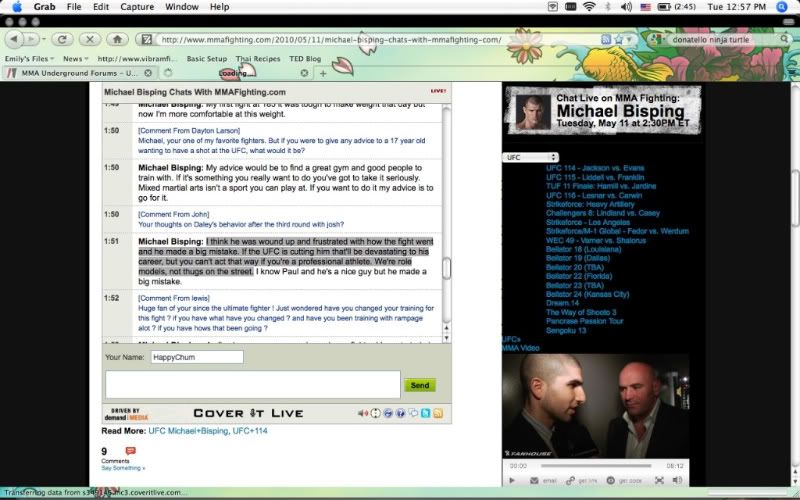The width and height of the screenshot is (800, 500).
Task: Open the UFC+114 tag link
Action: pyautogui.click(x=250, y=431)
